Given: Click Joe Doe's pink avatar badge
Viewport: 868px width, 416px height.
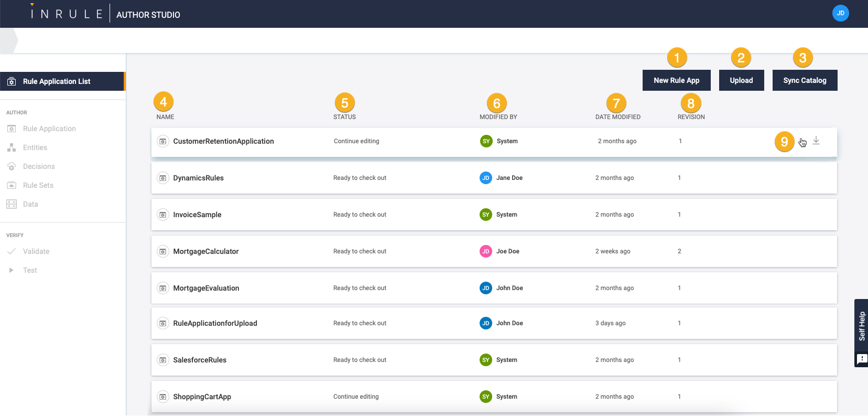Looking at the screenshot, I should (x=486, y=251).
